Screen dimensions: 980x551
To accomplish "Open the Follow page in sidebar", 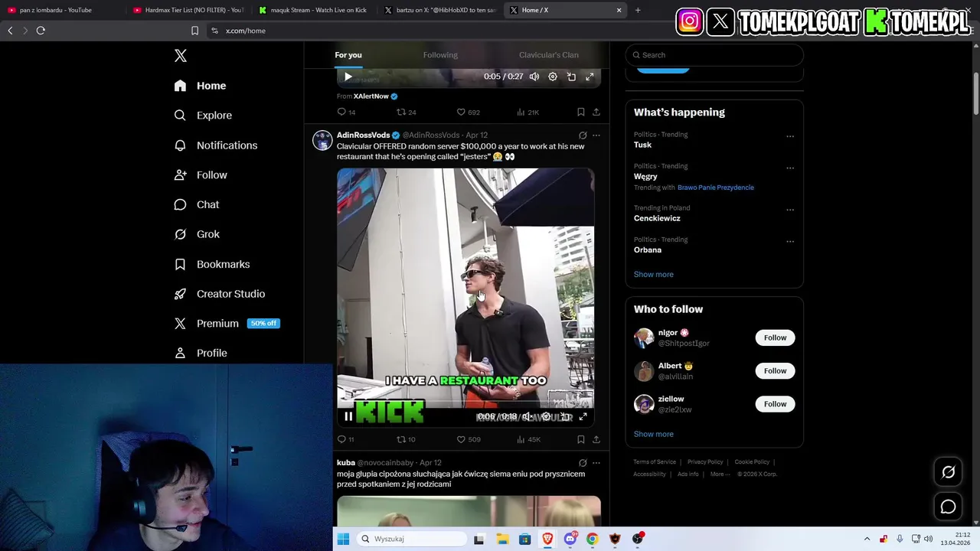I will (201, 175).
